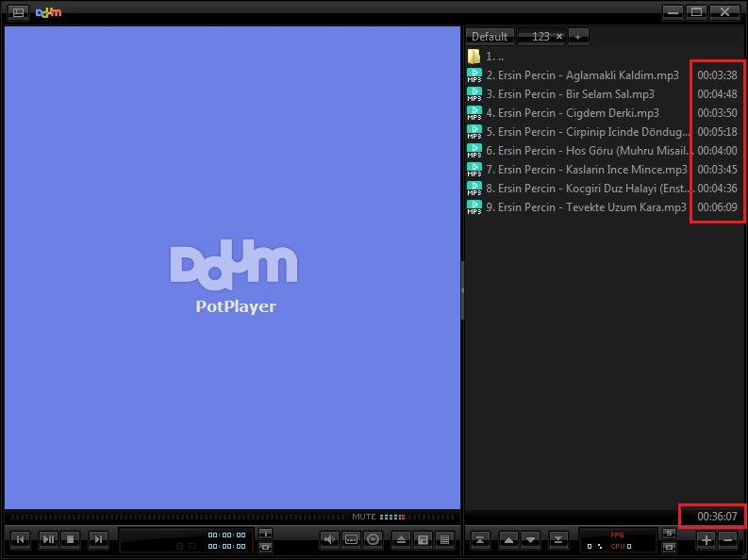Select Bir Selam Sal.mp3 in playlist

coord(603,94)
